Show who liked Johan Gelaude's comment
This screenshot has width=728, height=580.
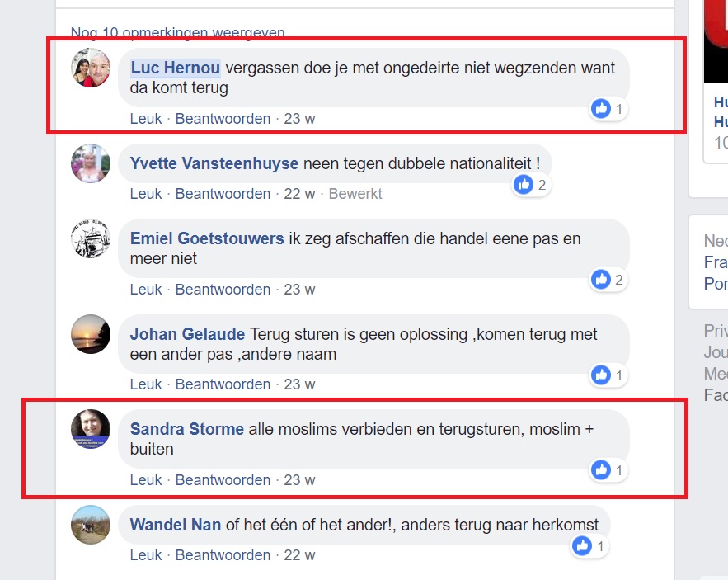click(x=608, y=375)
